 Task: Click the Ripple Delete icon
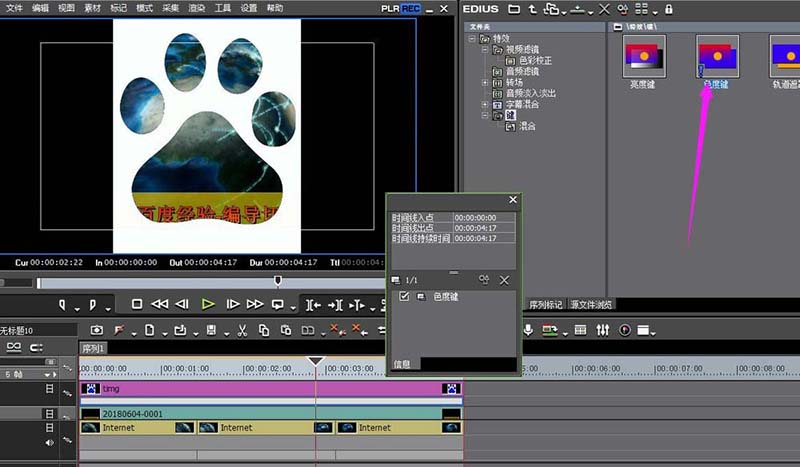[360, 330]
